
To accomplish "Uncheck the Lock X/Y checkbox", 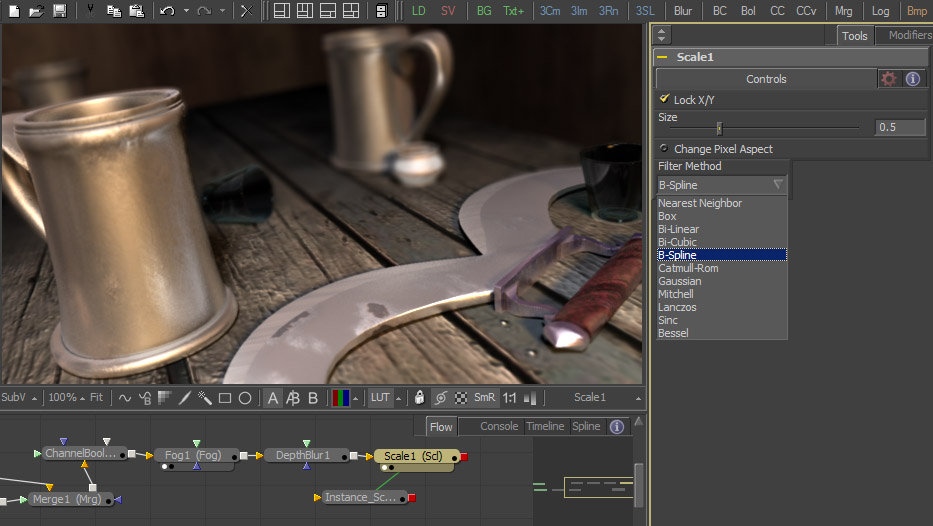I will (664, 99).
